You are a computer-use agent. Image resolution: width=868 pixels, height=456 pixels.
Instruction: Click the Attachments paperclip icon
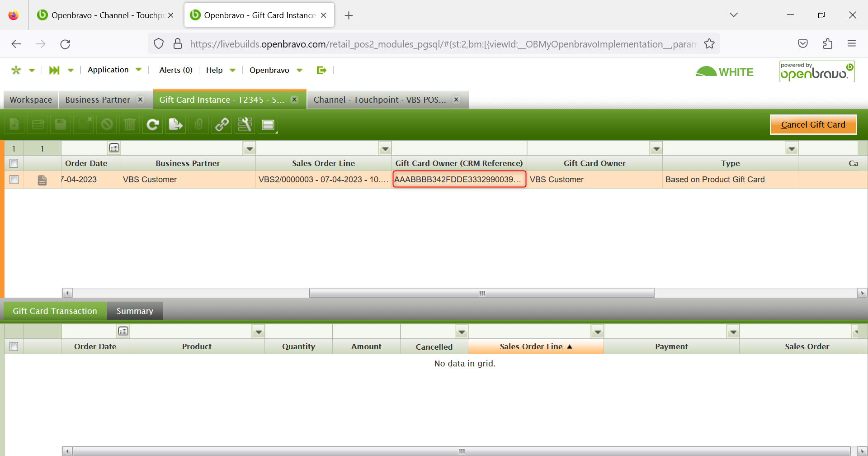(x=199, y=124)
